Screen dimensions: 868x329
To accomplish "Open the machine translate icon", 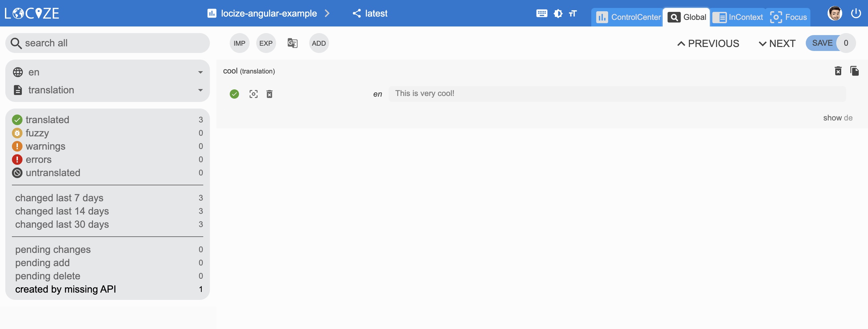I will pyautogui.click(x=292, y=43).
